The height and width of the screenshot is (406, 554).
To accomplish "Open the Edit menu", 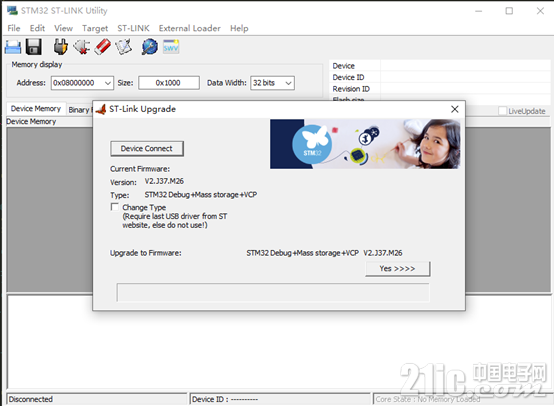I will (37, 28).
